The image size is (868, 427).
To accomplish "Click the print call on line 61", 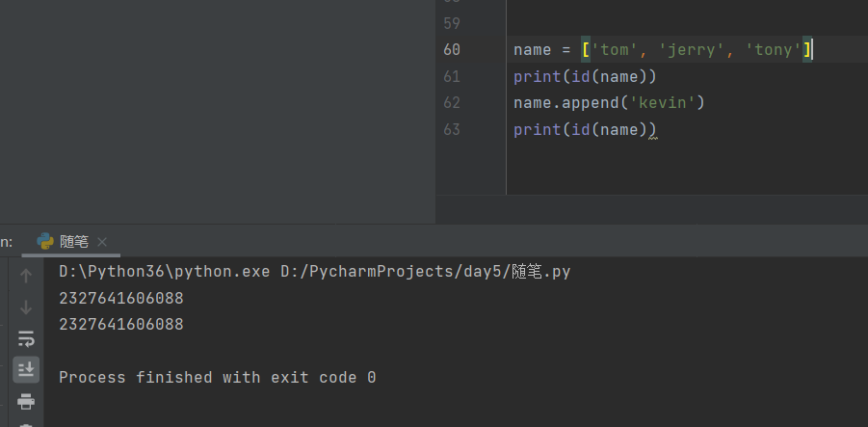I will point(533,76).
